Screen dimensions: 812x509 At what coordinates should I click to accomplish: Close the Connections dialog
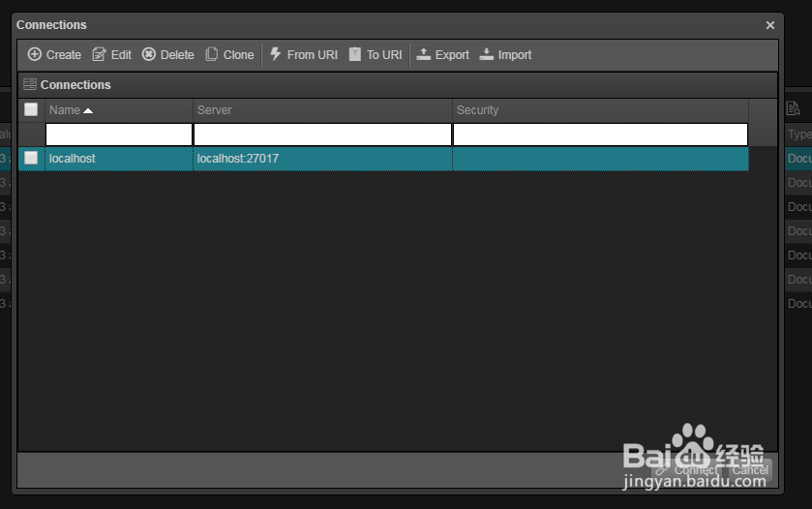pyautogui.click(x=770, y=25)
